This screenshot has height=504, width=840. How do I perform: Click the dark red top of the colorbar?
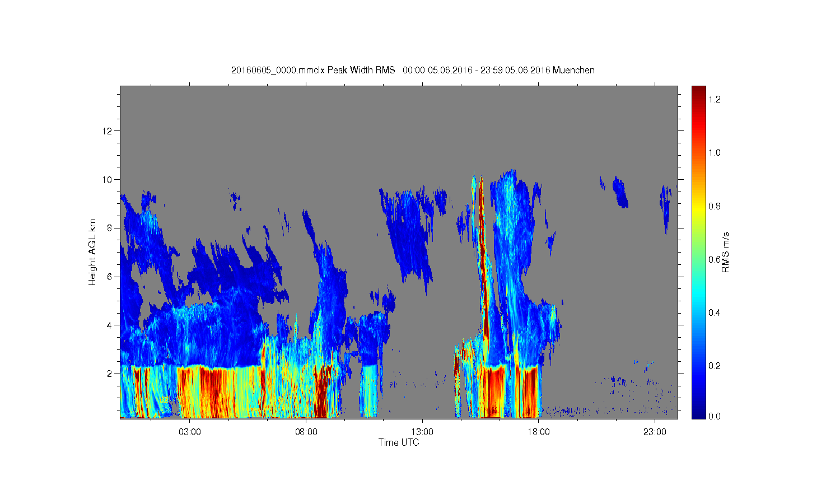pyautogui.click(x=698, y=92)
